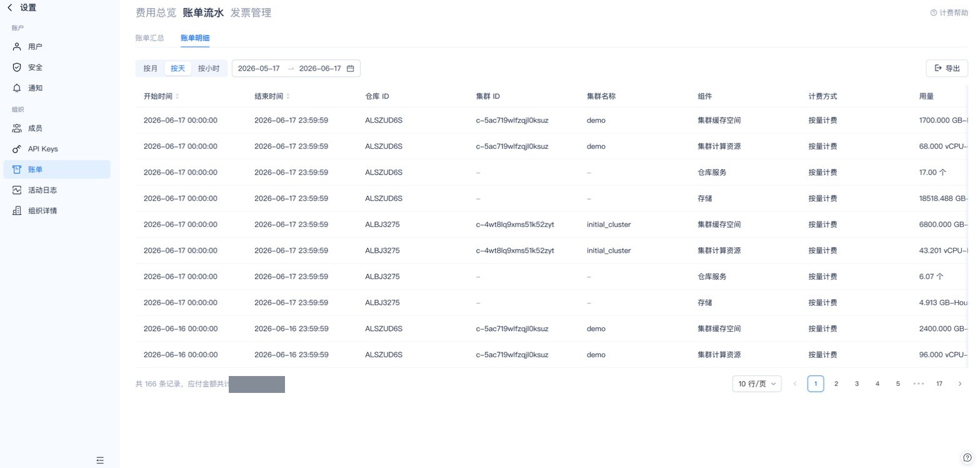Click usage cell 4.913 GB-Hour
Image resolution: width=980 pixels, height=468 pixels.
[944, 303]
